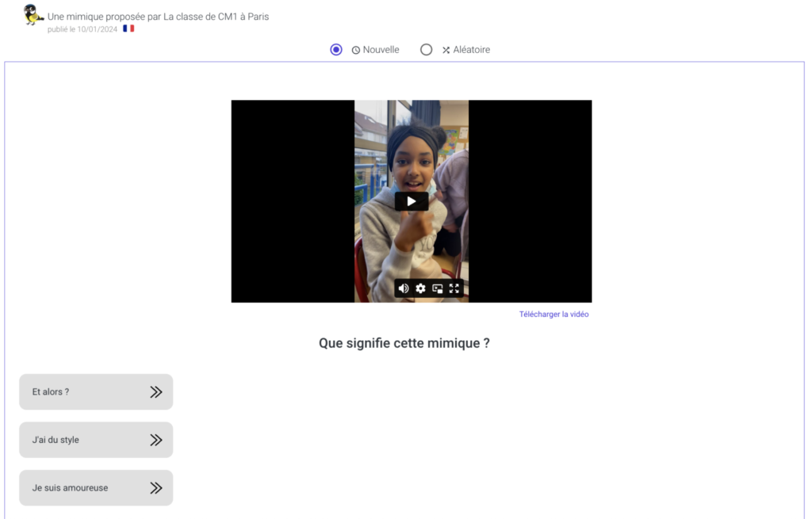Click the French flag icon
The width and height of the screenshot is (812, 519).
click(x=128, y=29)
